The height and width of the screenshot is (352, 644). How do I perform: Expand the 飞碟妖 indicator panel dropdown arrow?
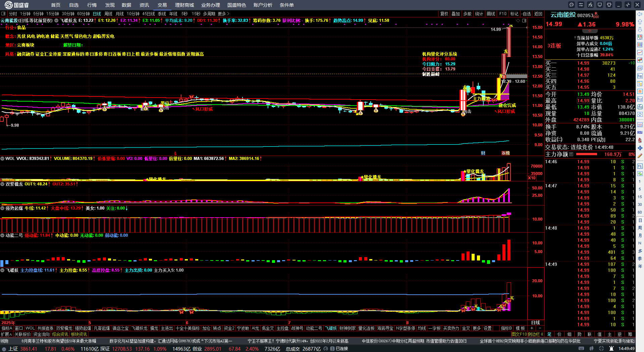[2, 270]
